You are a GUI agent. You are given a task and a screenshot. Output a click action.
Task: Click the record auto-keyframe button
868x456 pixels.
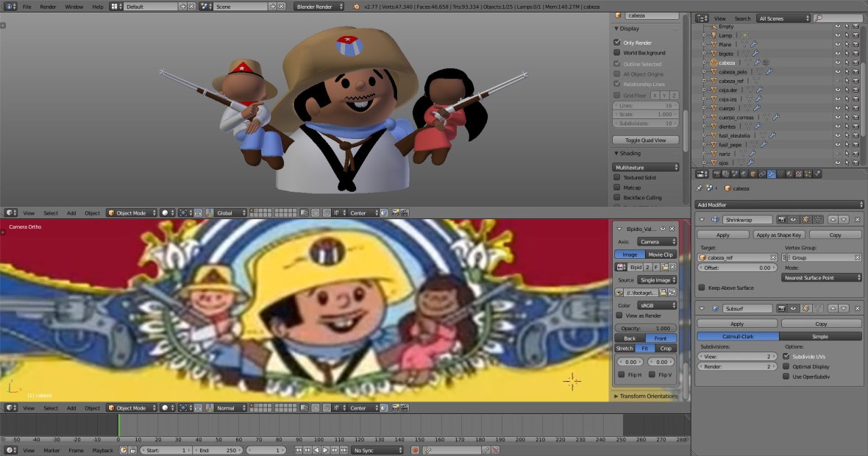(416, 450)
